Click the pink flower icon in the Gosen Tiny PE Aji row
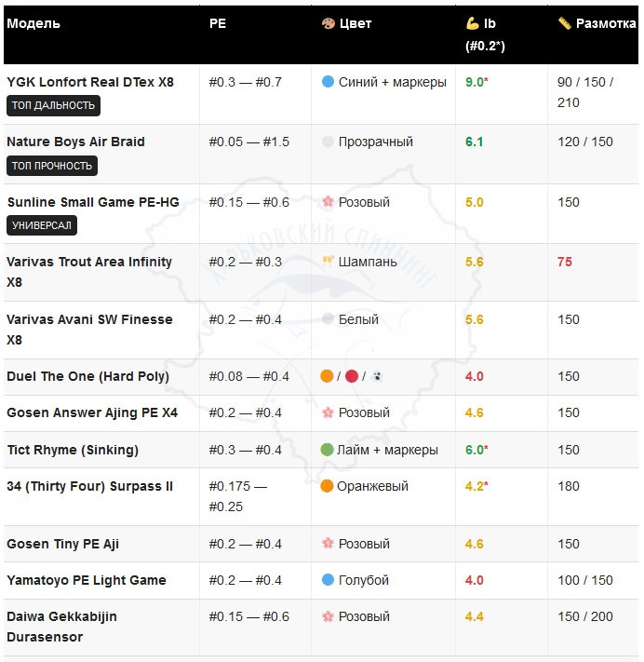 click(x=328, y=544)
